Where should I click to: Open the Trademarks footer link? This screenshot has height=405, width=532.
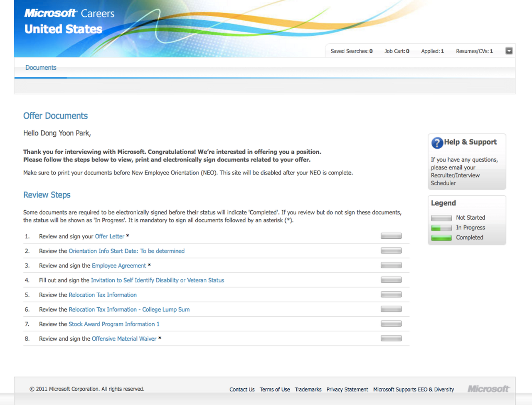click(x=308, y=390)
